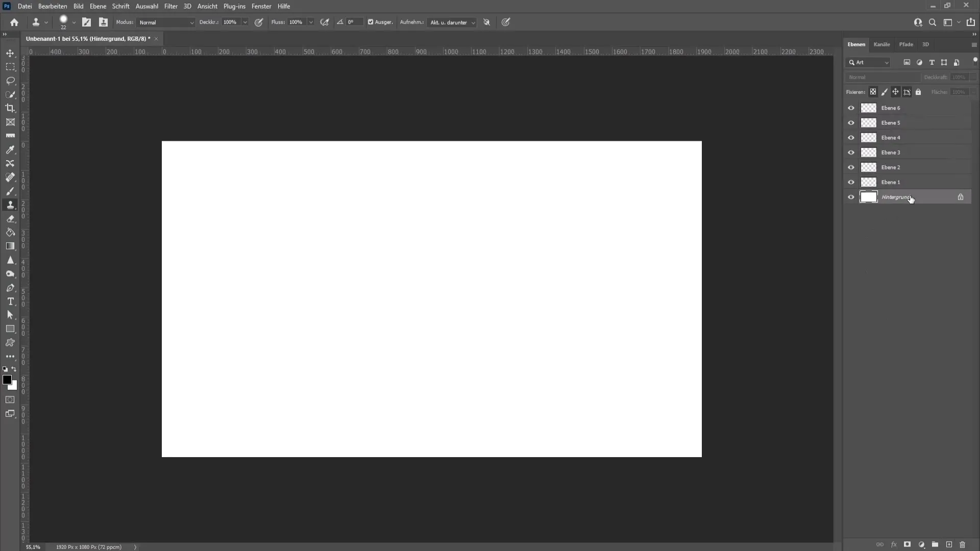Viewport: 980px width, 551px height.
Task: Select the Eraser tool
Action: 10,219
